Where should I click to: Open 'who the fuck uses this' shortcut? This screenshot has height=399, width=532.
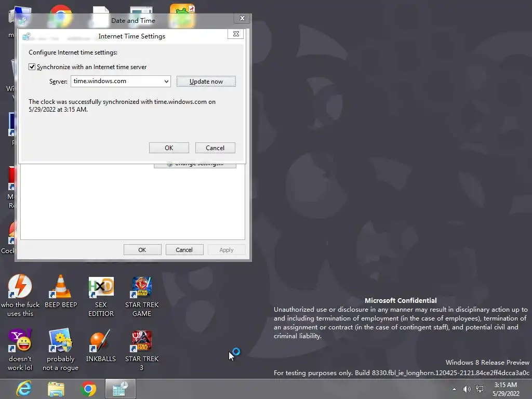pyautogui.click(x=20, y=296)
